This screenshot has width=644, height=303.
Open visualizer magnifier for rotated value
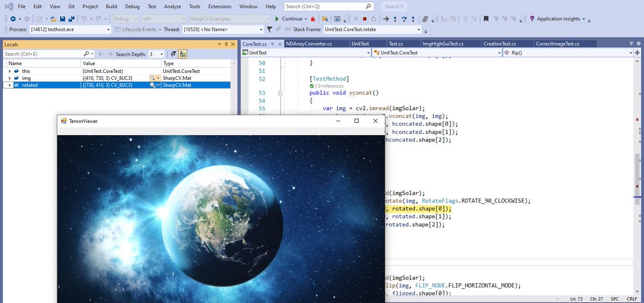click(x=152, y=85)
